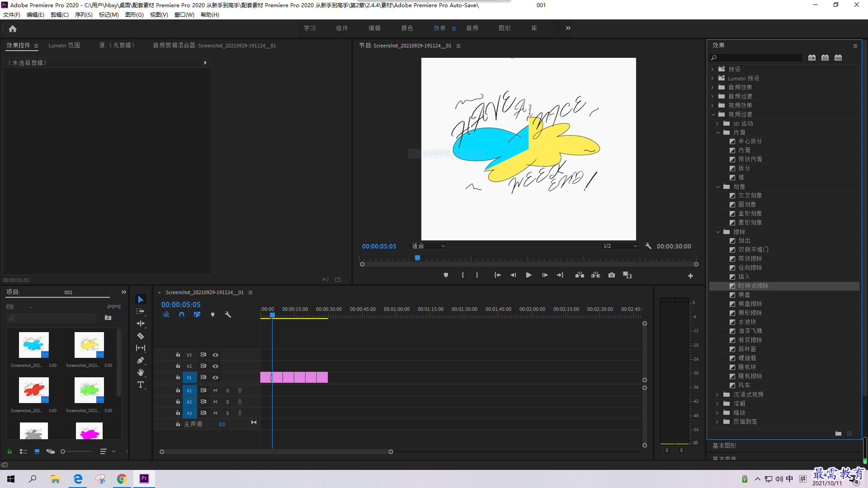Select the Type tool
The image size is (868, 488).
coord(141,385)
